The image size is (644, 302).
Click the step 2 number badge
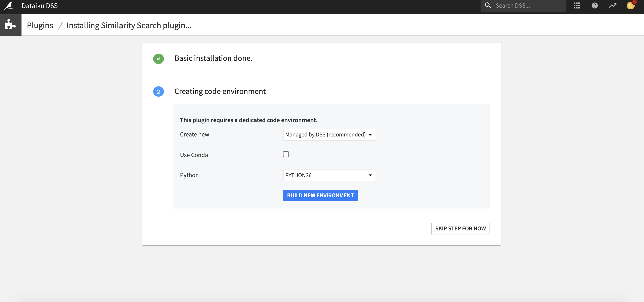click(158, 92)
